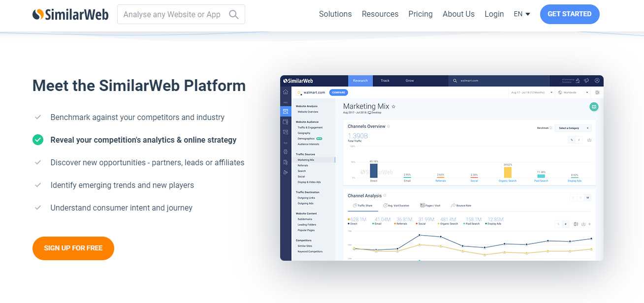Open the Select a Category dropdown
This screenshot has height=303, width=644.
[x=573, y=128]
